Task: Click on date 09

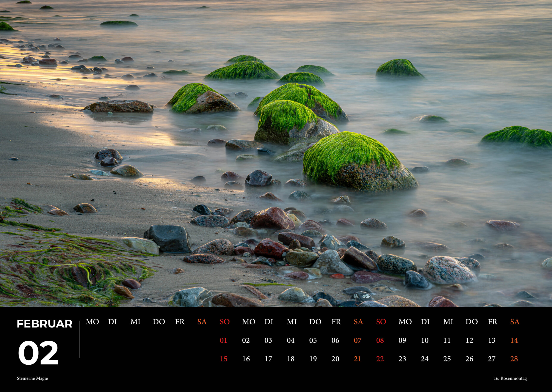Action: point(402,340)
